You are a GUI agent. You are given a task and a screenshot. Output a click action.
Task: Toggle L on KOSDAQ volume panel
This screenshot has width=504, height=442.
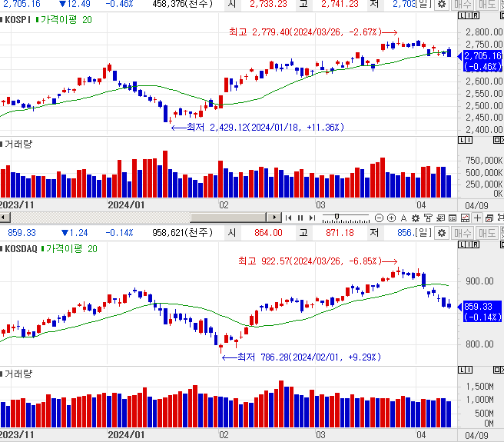(462, 370)
